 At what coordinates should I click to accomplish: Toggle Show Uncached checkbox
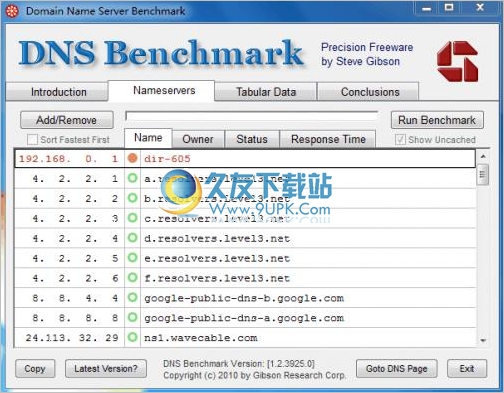pos(400,139)
